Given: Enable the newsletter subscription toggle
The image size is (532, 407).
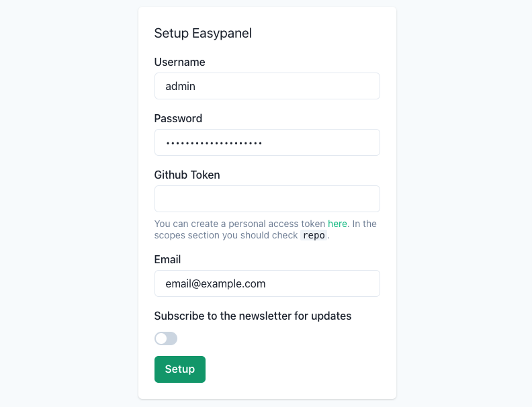Looking at the screenshot, I should pyautogui.click(x=166, y=338).
